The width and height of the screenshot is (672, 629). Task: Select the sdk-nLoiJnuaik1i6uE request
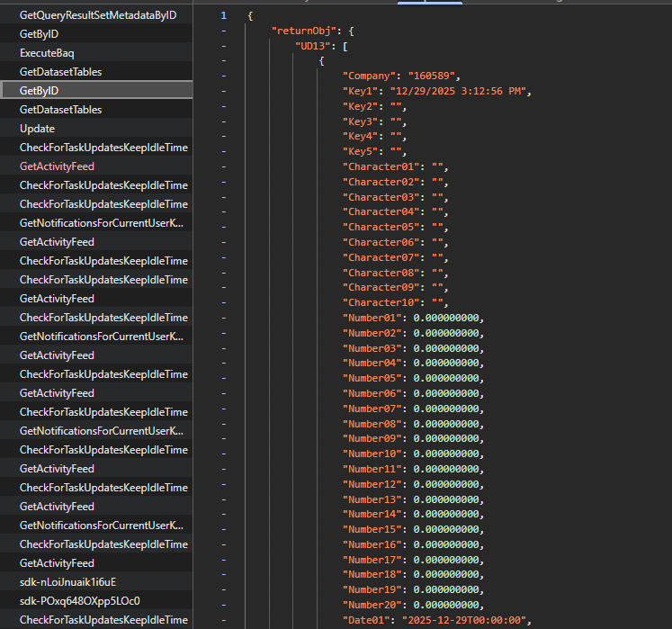click(67, 581)
